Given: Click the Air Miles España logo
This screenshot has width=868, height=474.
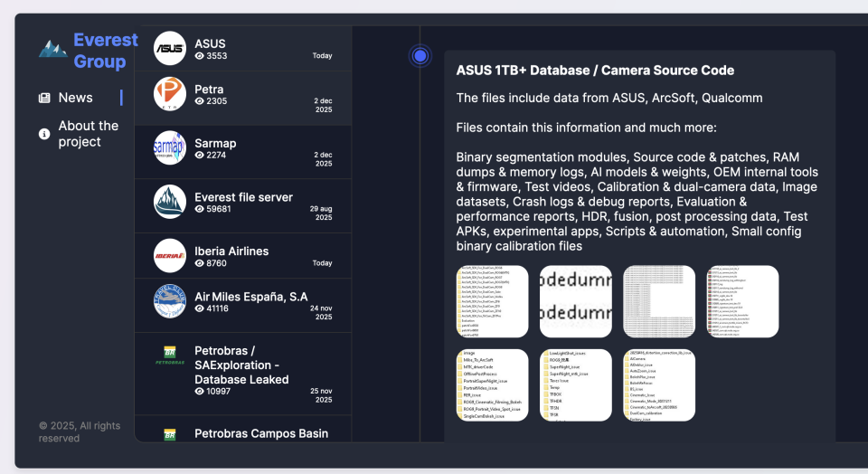Looking at the screenshot, I should coord(170,301).
